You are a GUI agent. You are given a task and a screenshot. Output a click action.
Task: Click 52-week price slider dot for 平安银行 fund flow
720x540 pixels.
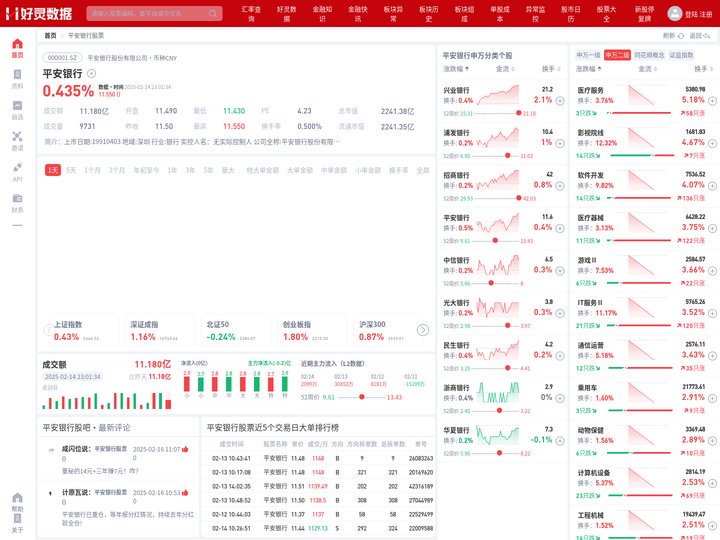coord(362,397)
